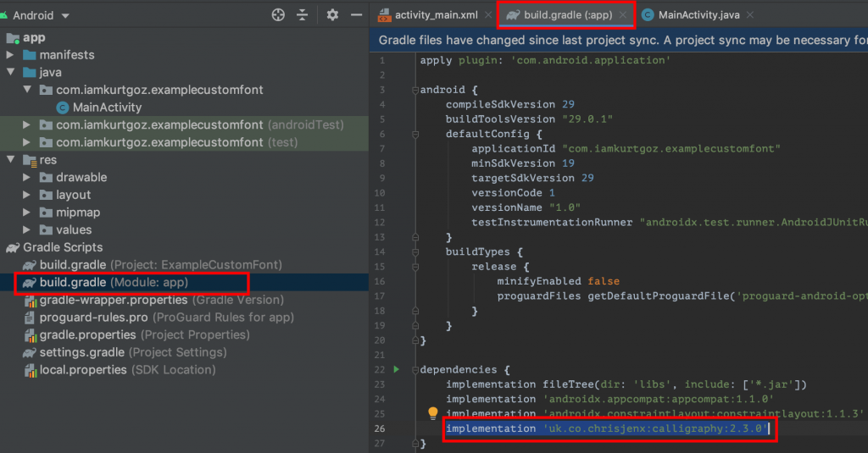Image resolution: width=868 pixels, height=453 pixels.
Task: Expand the drawable folder
Action: click(26, 178)
